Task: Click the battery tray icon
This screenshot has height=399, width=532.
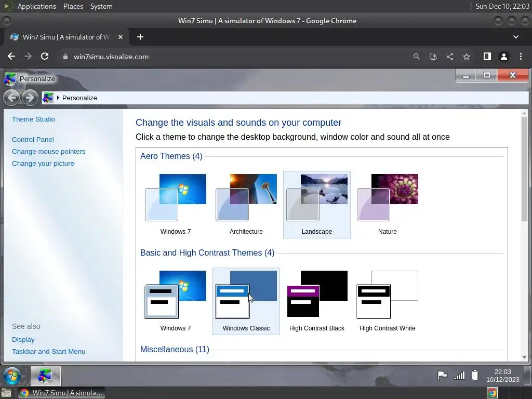Action: point(475,375)
